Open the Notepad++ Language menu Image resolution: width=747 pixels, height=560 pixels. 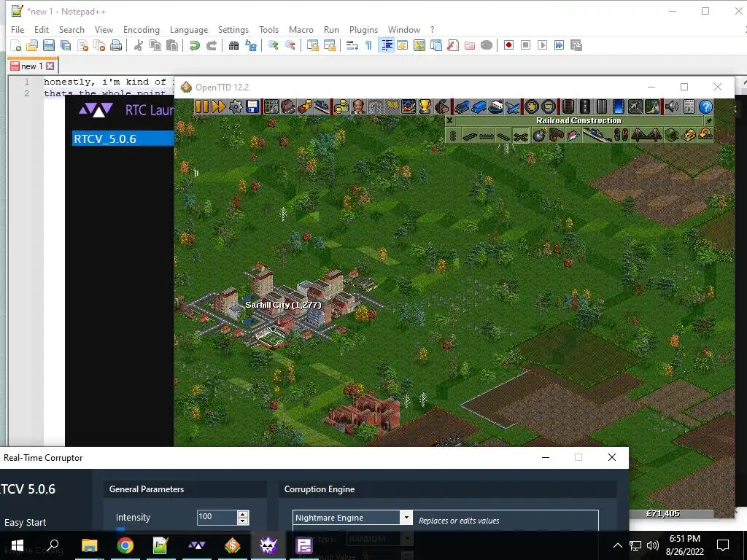coord(189,29)
